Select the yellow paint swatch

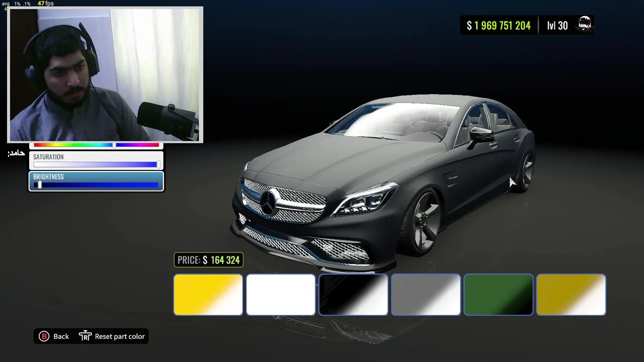click(x=208, y=295)
